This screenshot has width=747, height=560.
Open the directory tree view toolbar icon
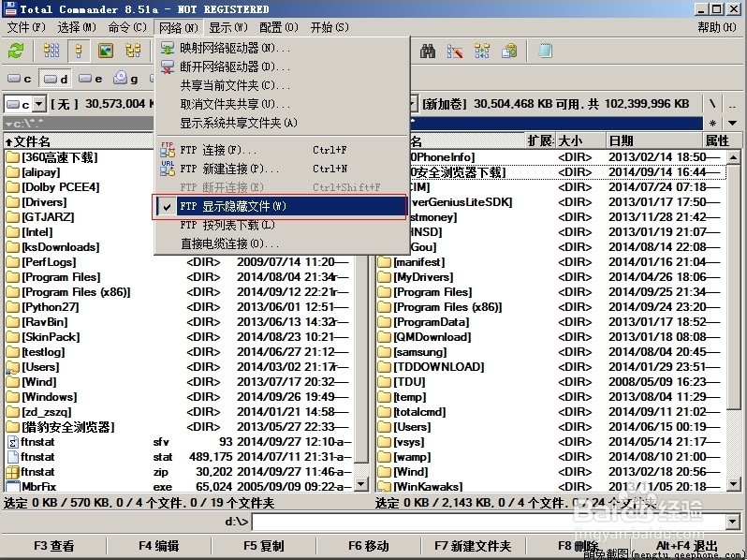tap(133, 51)
